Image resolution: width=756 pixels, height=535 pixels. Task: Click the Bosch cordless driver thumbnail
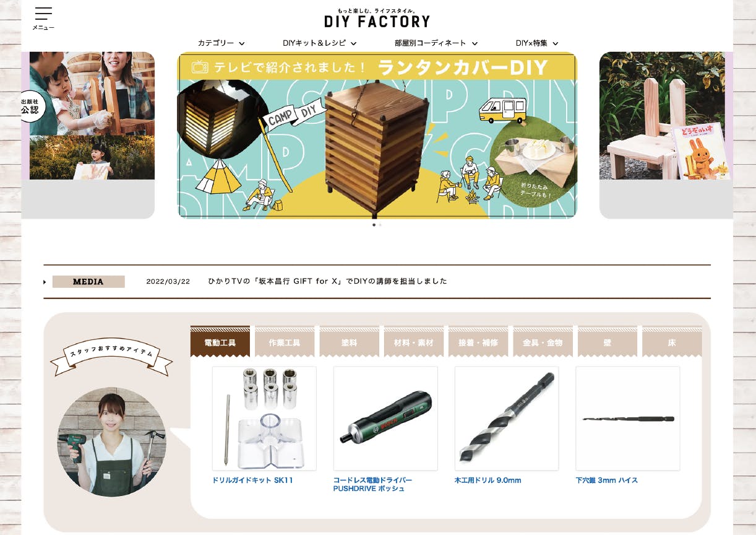click(x=385, y=419)
